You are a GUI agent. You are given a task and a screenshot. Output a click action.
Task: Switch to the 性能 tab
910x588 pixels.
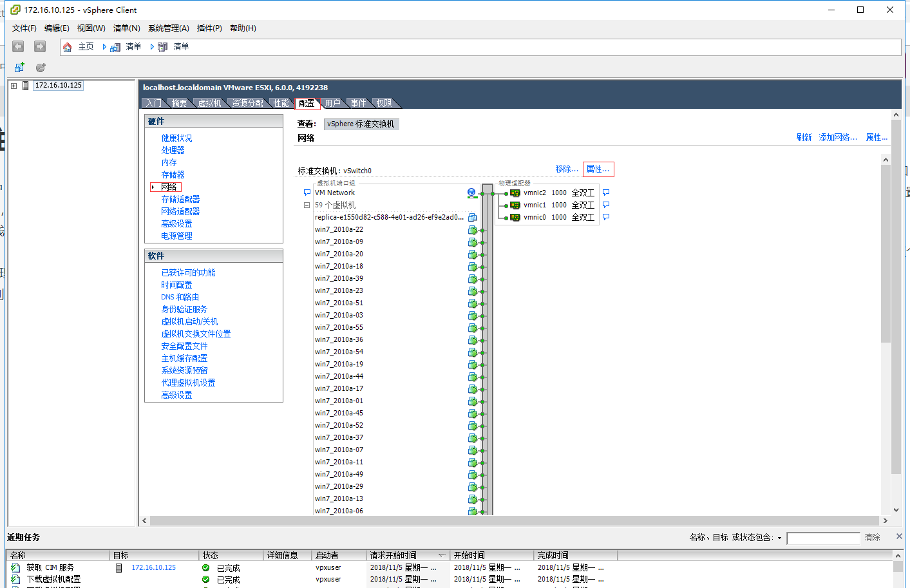point(280,102)
